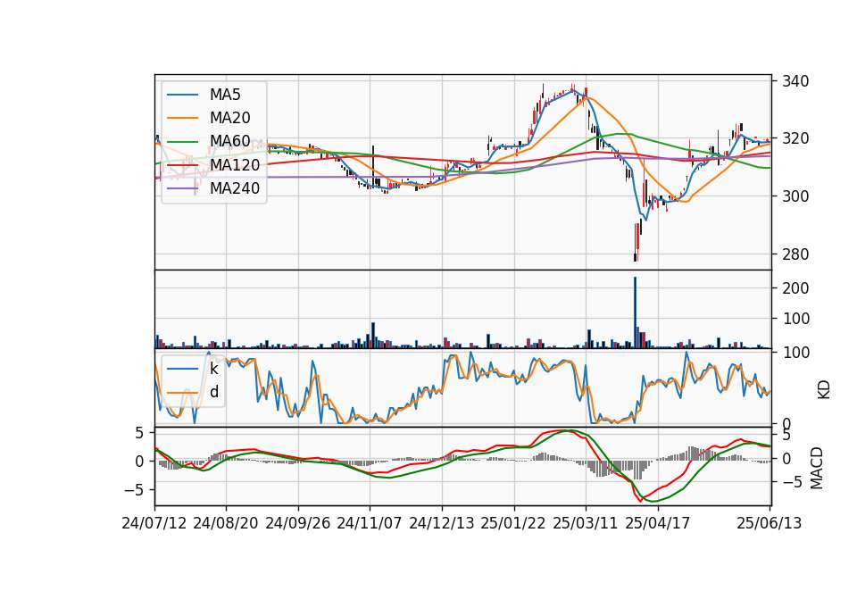Click the 24/09/26 date axis label
Image resolution: width=857 pixels, height=616 pixels.
[x=298, y=523]
